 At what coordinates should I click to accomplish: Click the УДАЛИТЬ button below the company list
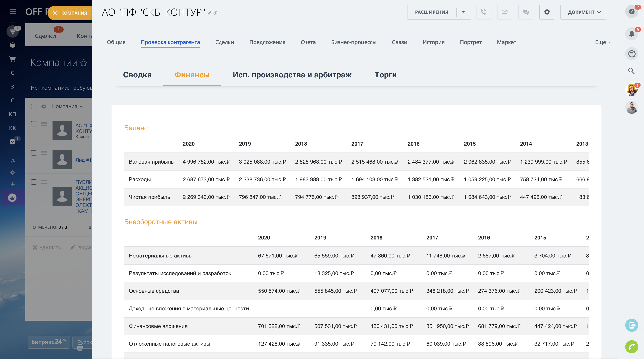[47, 248]
